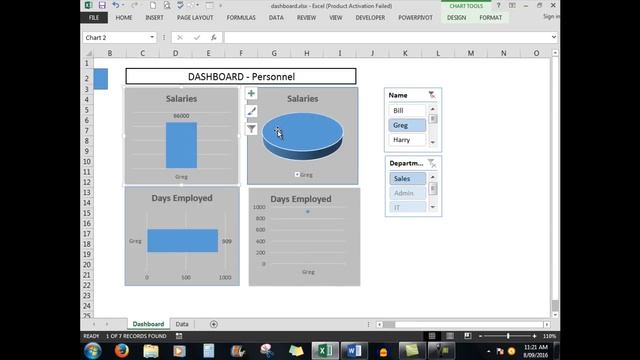Image resolution: width=640 pixels, height=360 pixels.
Task: Switch to Normal view in status bar
Action: 432,336
